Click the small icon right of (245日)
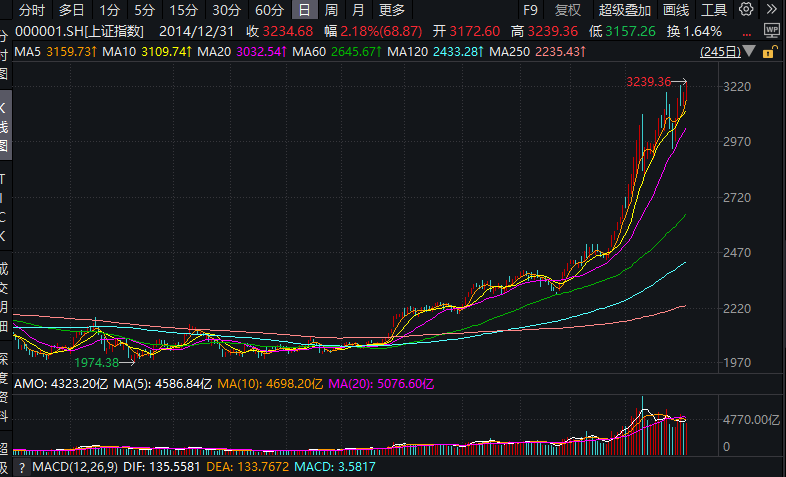Screen dimensions: 786x477 coord(773,50)
